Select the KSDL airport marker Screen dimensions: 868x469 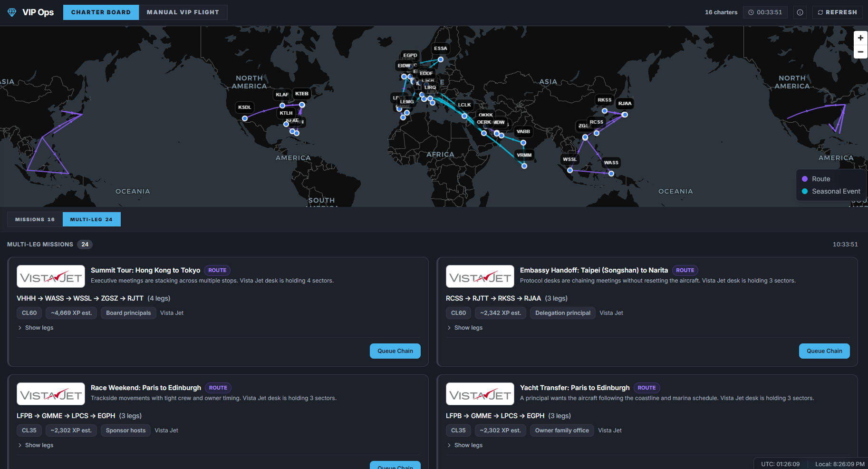[x=245, y=107]
